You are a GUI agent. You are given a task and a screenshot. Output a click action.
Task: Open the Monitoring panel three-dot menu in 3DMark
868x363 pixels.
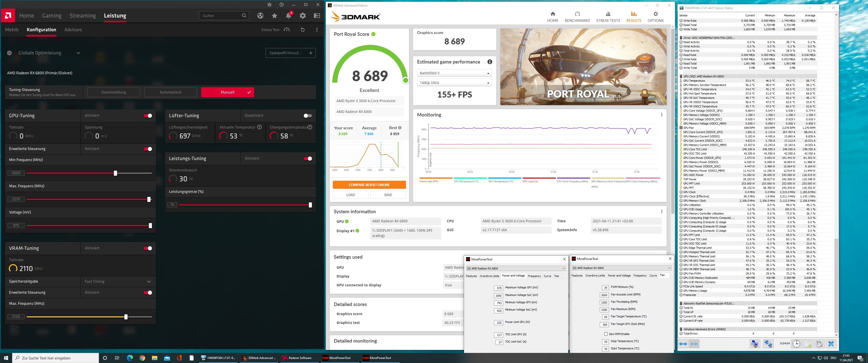click(x=661, y=115)
